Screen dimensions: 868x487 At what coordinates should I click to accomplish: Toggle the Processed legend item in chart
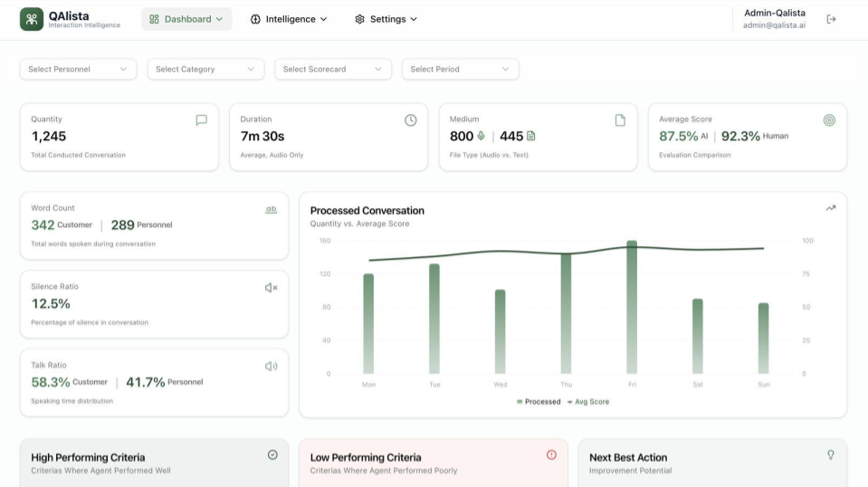tap(539, 402)
